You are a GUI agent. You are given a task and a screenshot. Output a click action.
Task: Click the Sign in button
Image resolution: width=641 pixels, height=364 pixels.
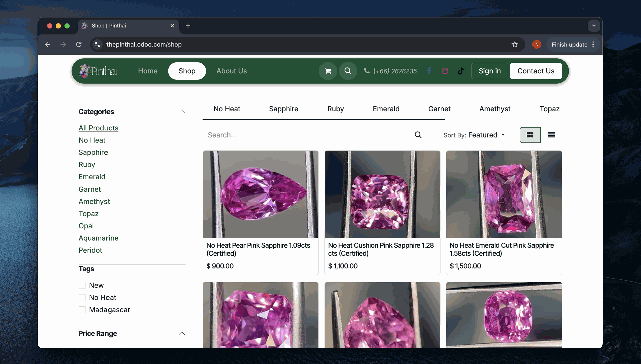489,71
